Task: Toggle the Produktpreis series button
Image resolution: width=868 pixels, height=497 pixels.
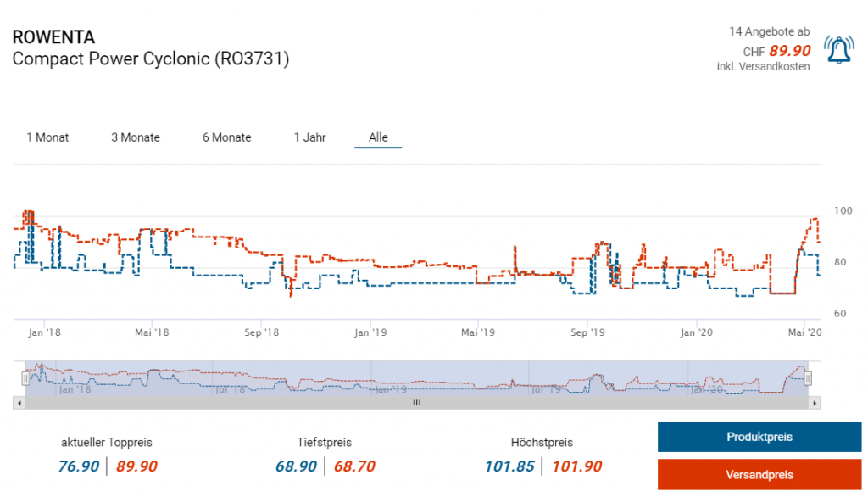Action: click(x=759, y=438)
